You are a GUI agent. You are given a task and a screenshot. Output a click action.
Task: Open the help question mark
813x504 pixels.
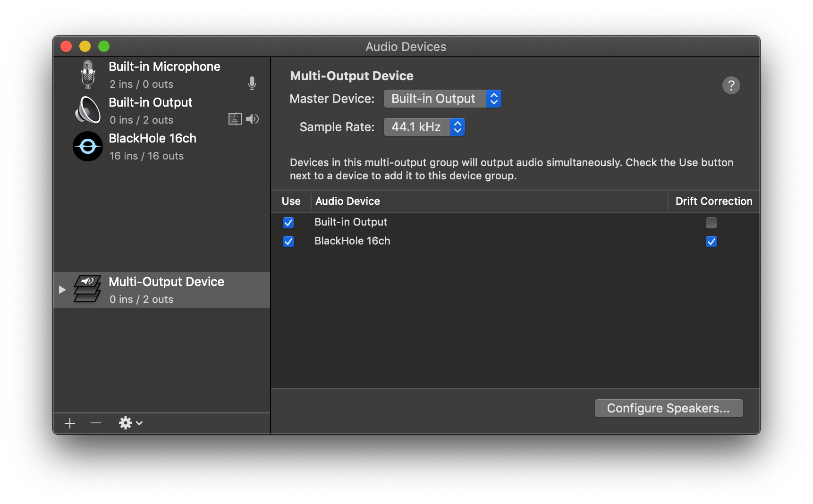tap(731, 85)
